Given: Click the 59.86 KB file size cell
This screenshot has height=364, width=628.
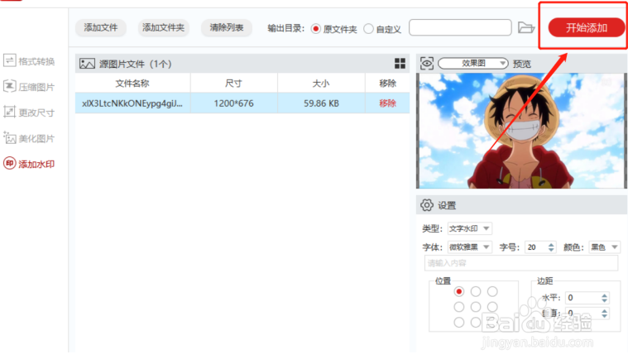Looking at the screenshot, I should coord(321,103).
